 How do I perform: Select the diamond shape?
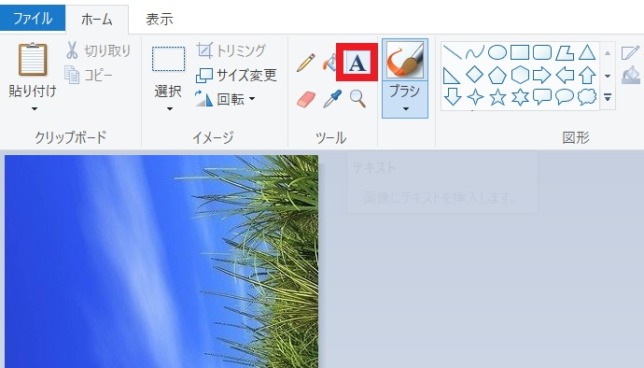point(475,75)
